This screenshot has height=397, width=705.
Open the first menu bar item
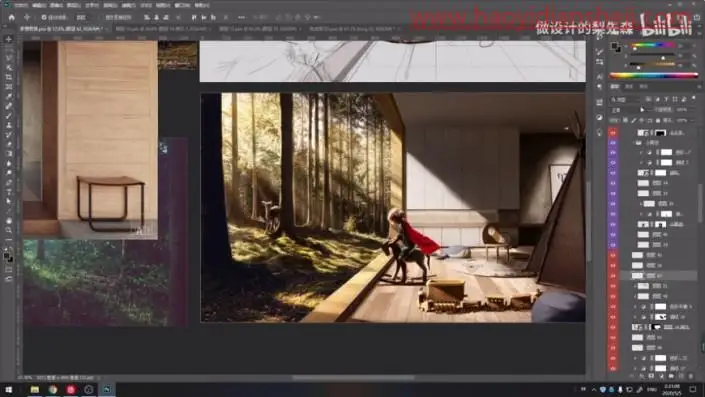pyautogui.click(x=21, y=5)
